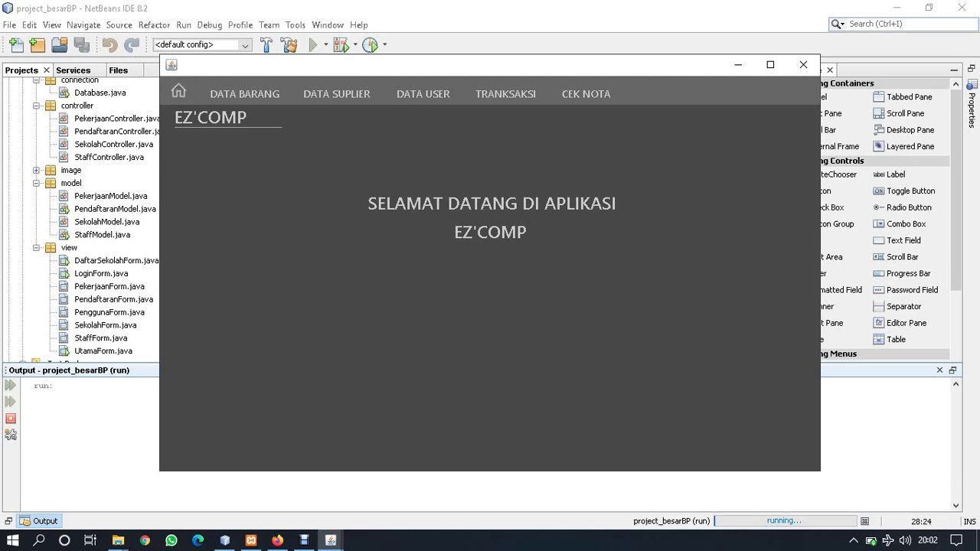980x551 pixels.
Task: Open the Run Project dropdown arrow
Action: pos(325,45)
